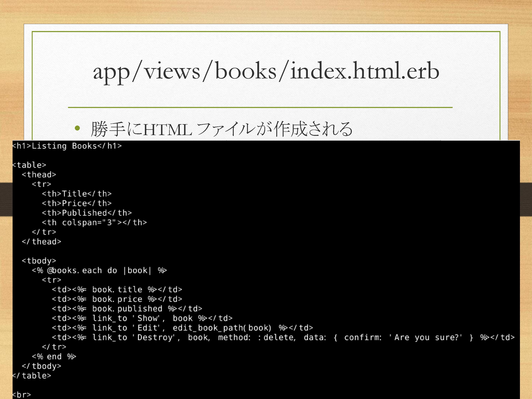Viewport: 532px width, 399px height.
Task: Click the line <h1>Listing Books</h1>
Action: [67, 146]
